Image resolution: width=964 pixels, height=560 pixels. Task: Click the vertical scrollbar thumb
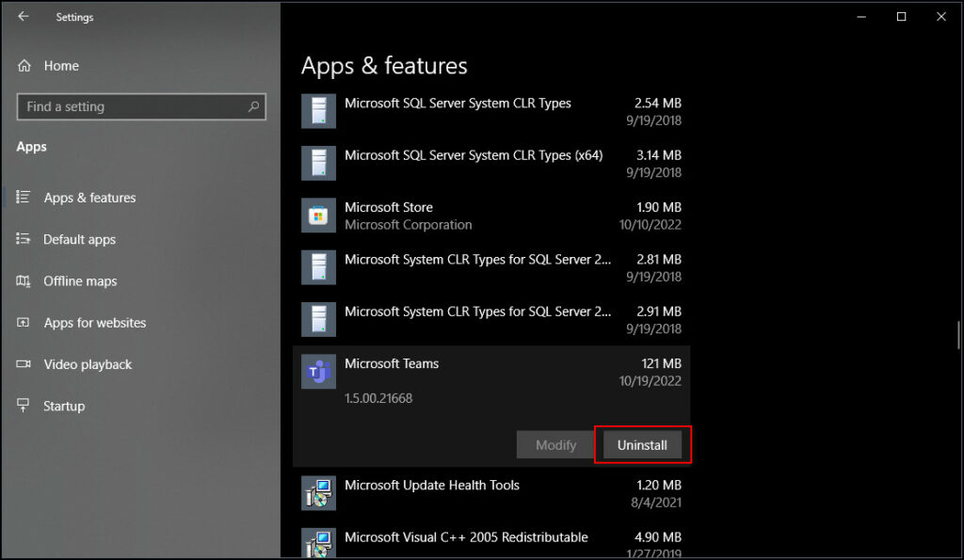[958, 335]
